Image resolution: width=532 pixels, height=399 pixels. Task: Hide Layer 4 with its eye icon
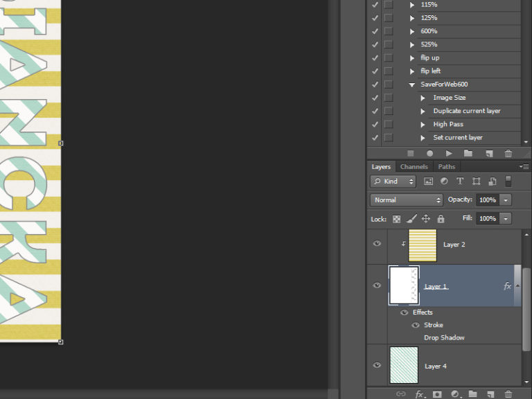click(x=377, y=366)
